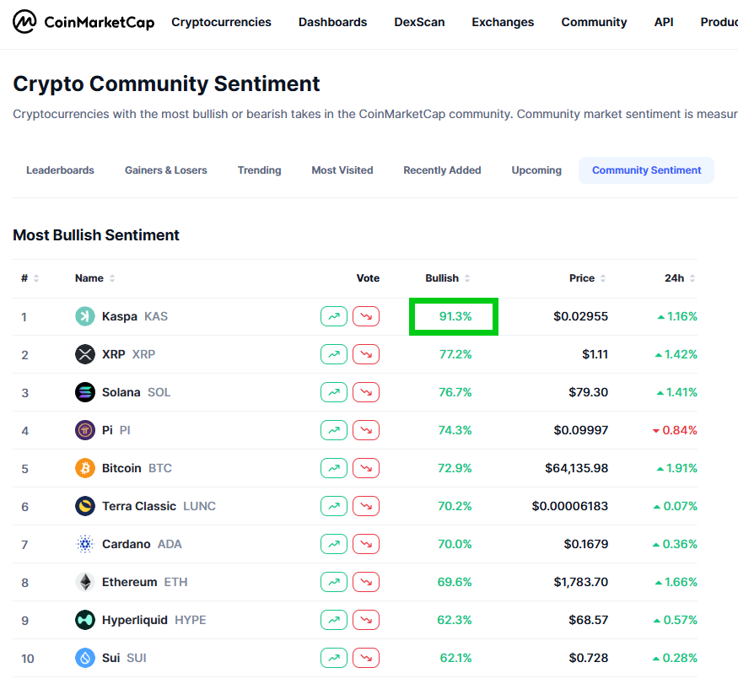Vote bullish on Cardano
This screenshot has height=700, width=738.
tap(334, 544)
